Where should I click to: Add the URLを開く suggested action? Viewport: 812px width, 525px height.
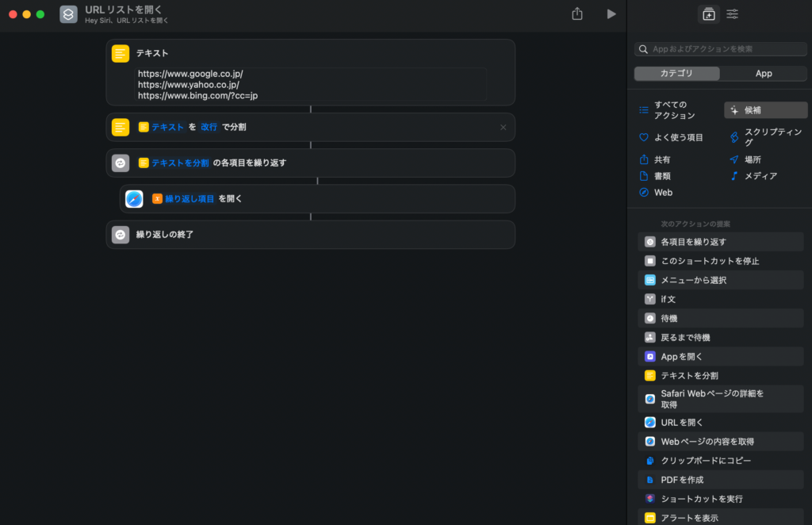coord(682,423)
